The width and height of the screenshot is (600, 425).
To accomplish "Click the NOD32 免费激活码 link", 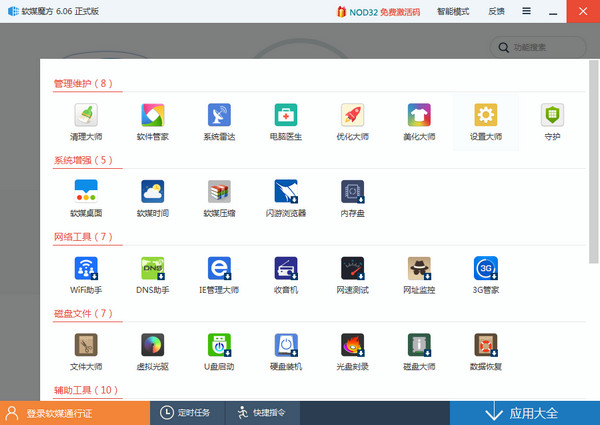I will [378, 12].
